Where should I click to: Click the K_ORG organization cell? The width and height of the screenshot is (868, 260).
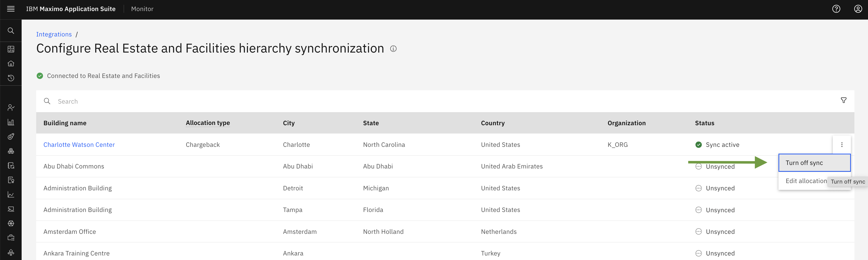(617, 145)
